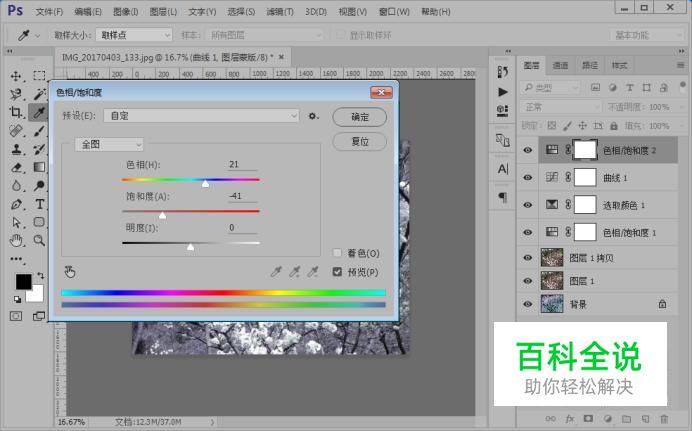Viewport: 692px width, 431px height.
Task: Open the 预设 preset dropdown
Action: pos(201,116)
